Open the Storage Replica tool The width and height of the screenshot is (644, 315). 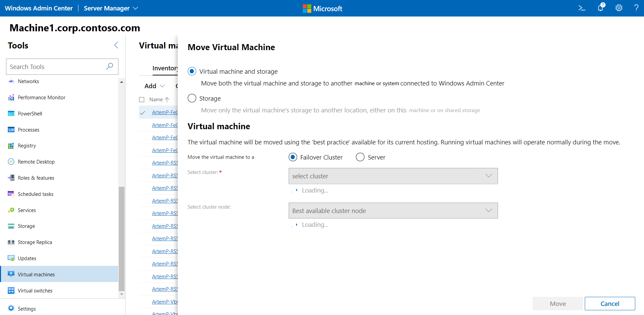pos(35,242)
